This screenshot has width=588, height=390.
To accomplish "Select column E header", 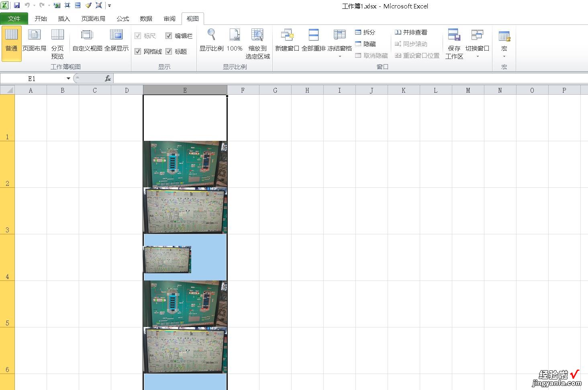I will click(x=185, y=90).
